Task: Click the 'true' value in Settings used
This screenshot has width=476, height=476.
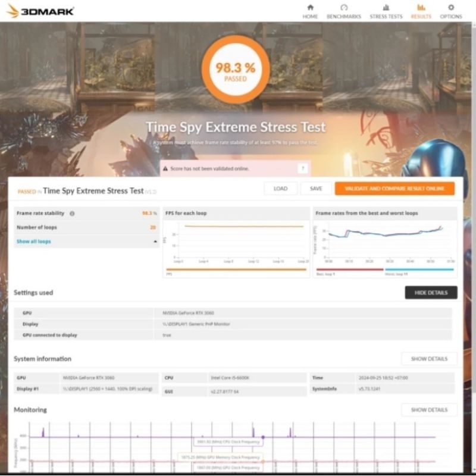Action: point(167,335)
